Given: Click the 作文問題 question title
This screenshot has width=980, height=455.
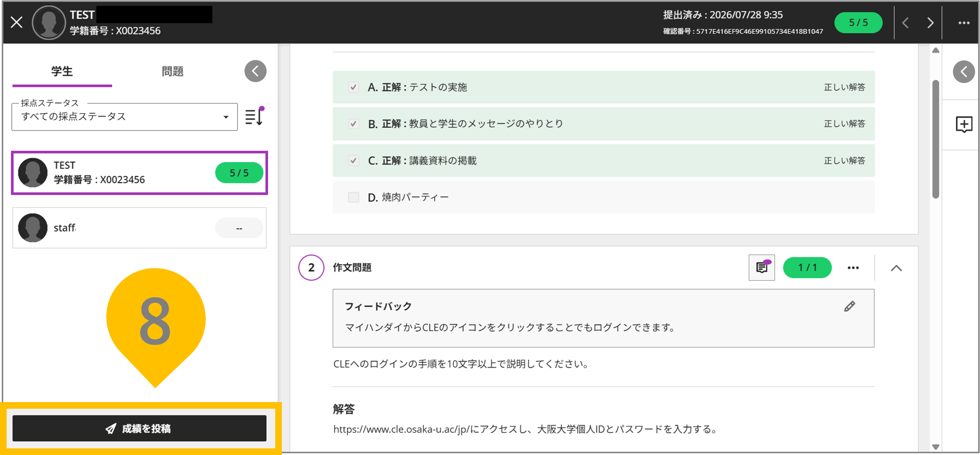Looking at the screenshot, I should tap(352, 268).
